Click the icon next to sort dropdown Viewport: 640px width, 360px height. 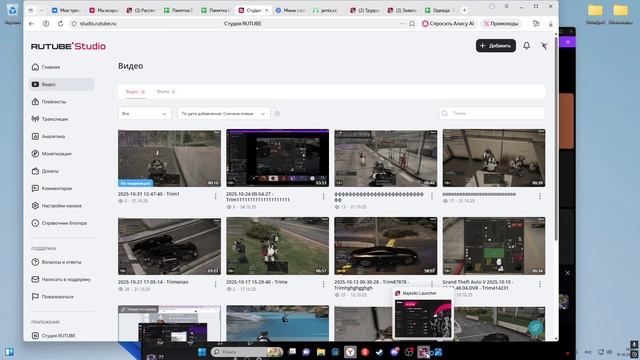pyautogui.click(x=277, y=113)
